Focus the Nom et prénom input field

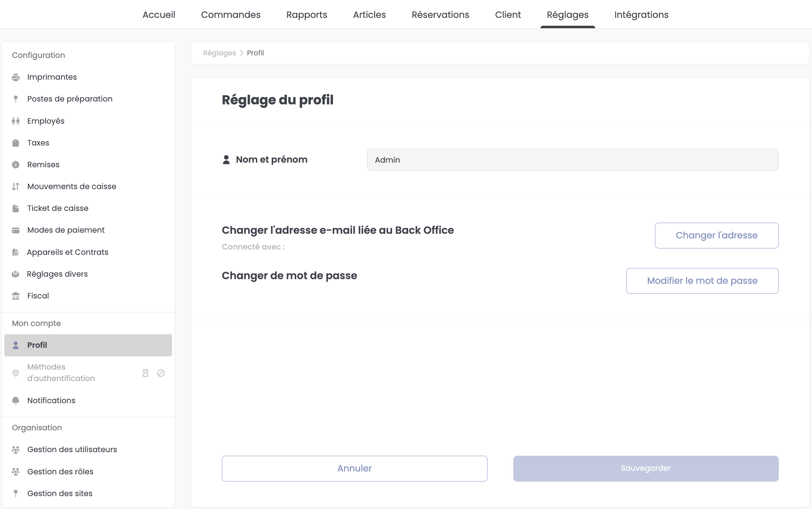click(572, 160)
